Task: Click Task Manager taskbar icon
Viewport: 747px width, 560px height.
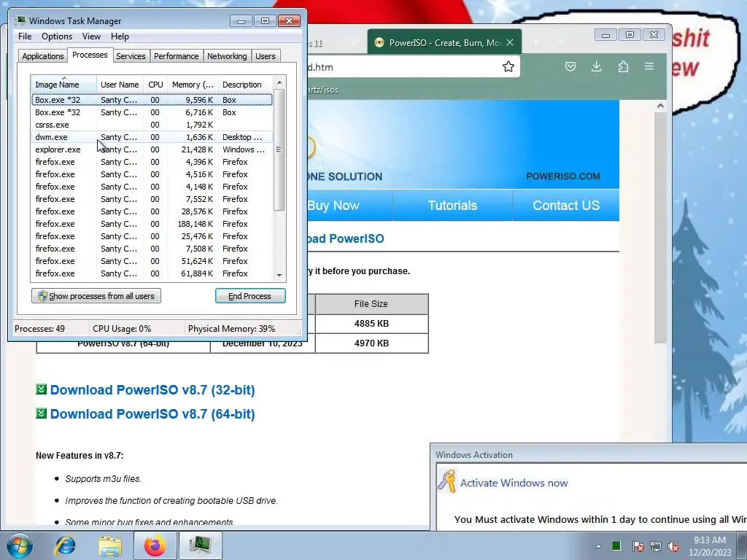Action: pos(201,545)
